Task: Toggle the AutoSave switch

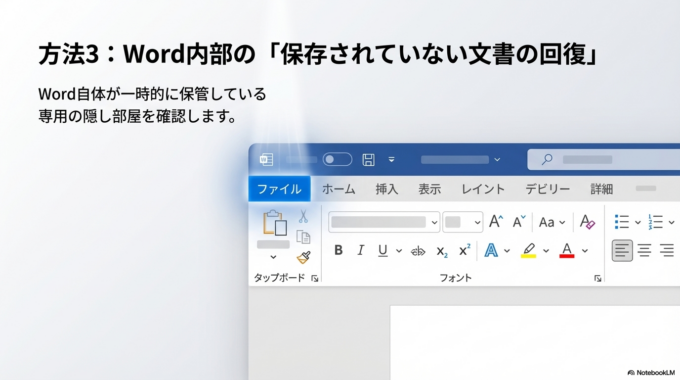Action: click(337, 159)
